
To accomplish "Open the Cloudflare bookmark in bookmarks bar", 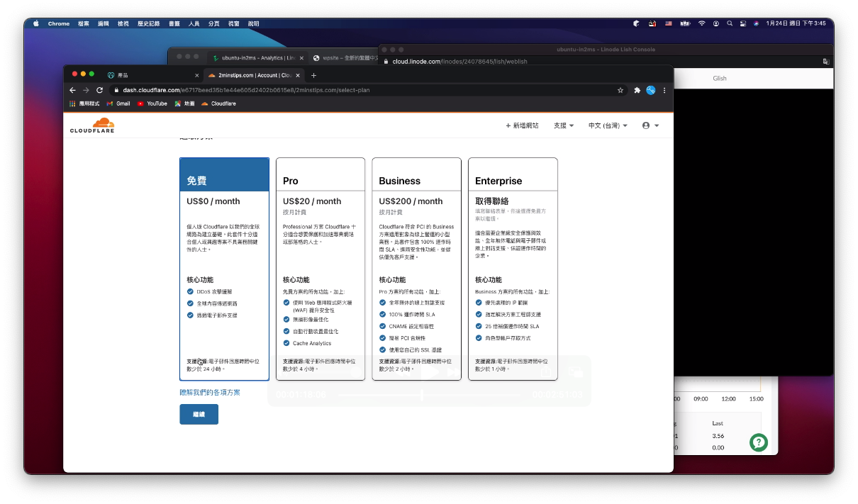I will [x=218, y=103].
